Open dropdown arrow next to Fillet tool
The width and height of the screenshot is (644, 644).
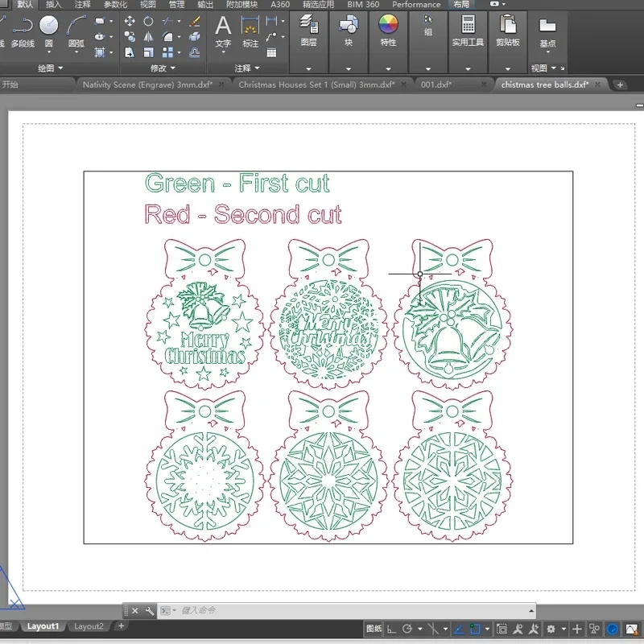(179, 36)
